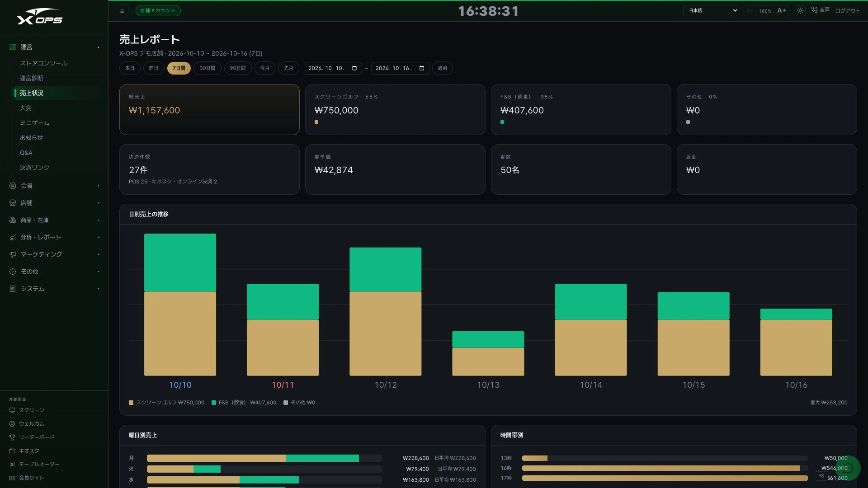Image resolution: width=868 pixels, height=488 pixels.
Task: Click the 適用 apply button
Action: coord(443,68)
